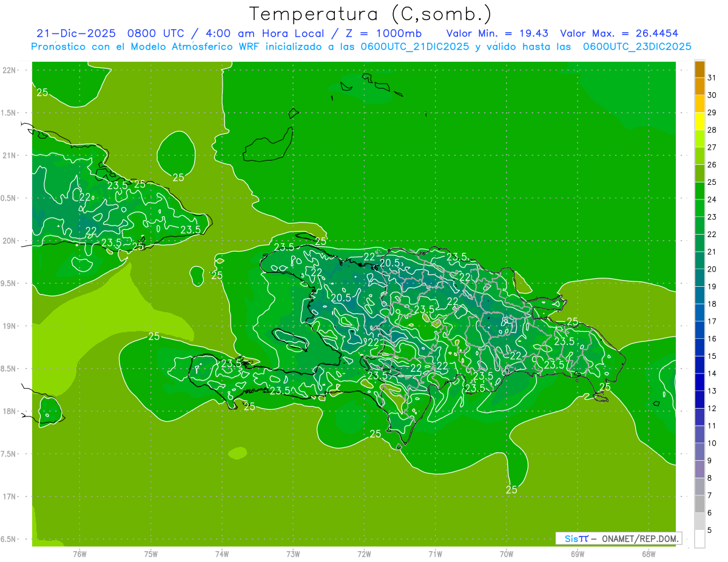Viewport: 728px width, 562px height.
Task: Click the valid-until time "0600UTC_23DIC2025"
Action: pyautogui.click(x=637, y=47)
